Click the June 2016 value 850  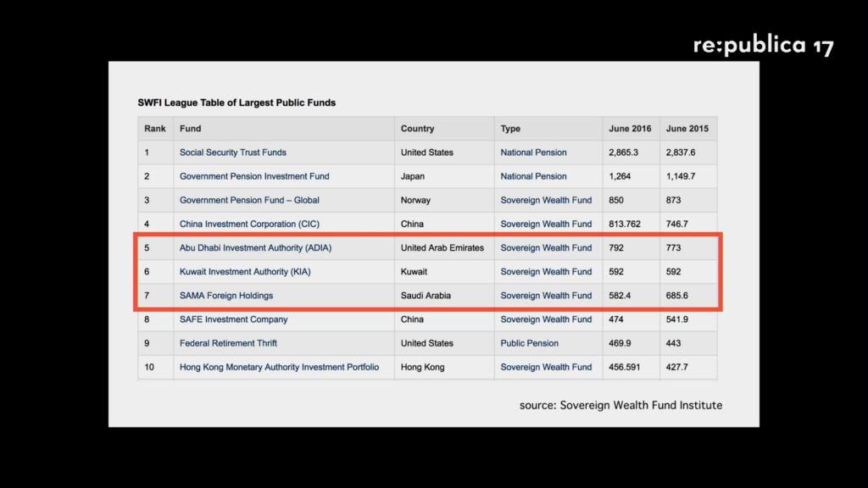pyautogui.click(x=616, y=200)
